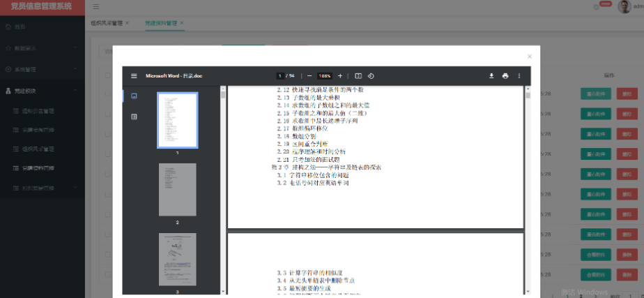Select the 党建资料管理 tab
Viewport: 644px width, 298px height.
[x=161, y=23]
